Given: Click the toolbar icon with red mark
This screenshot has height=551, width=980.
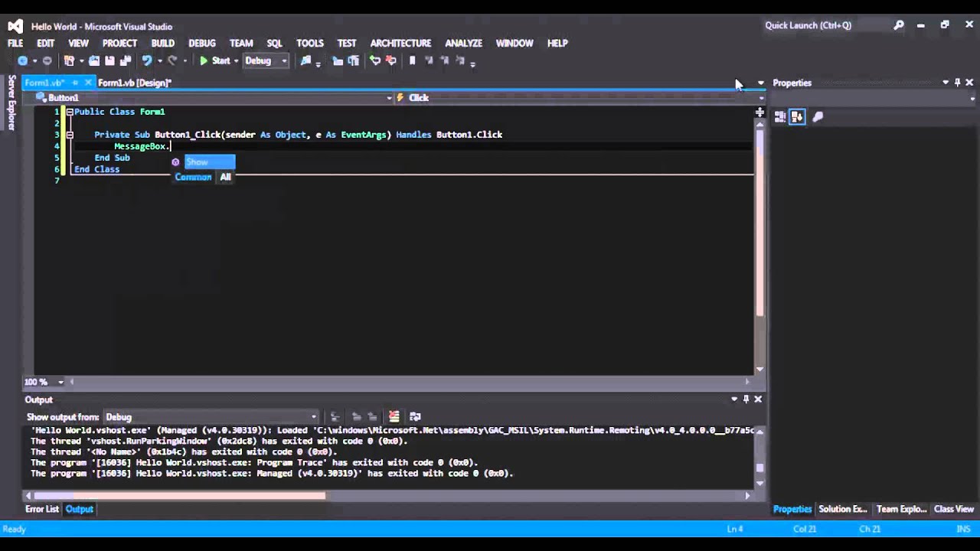Looking at the screenshot, I should [x=390, y=61].
